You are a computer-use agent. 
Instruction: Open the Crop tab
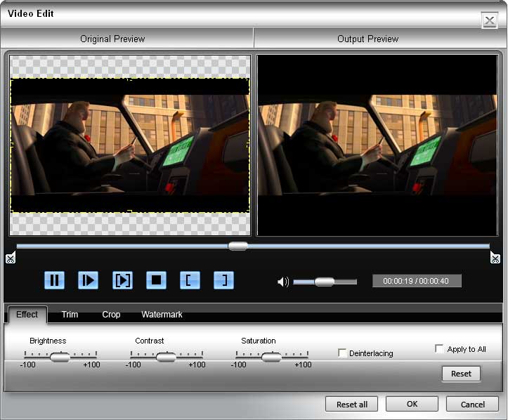(x=111, y=315)
